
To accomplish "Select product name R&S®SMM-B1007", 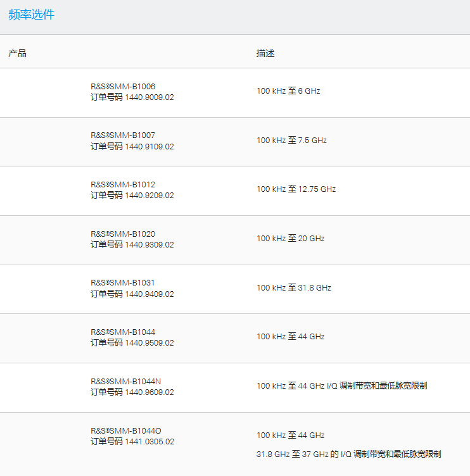I will tap(123, 135).
